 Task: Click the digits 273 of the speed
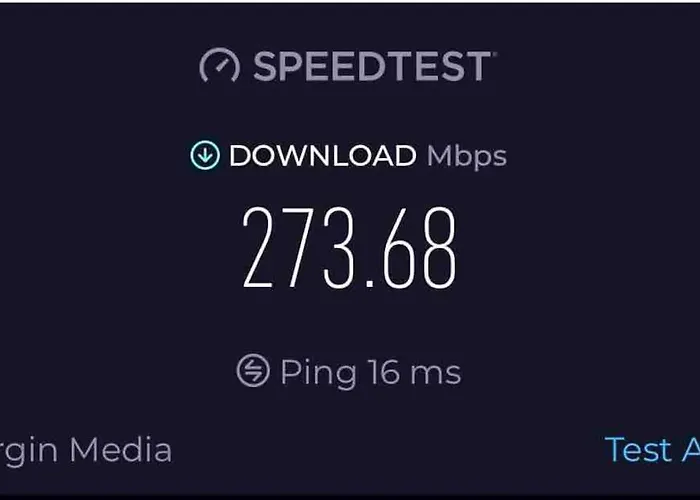pos(299,247)
